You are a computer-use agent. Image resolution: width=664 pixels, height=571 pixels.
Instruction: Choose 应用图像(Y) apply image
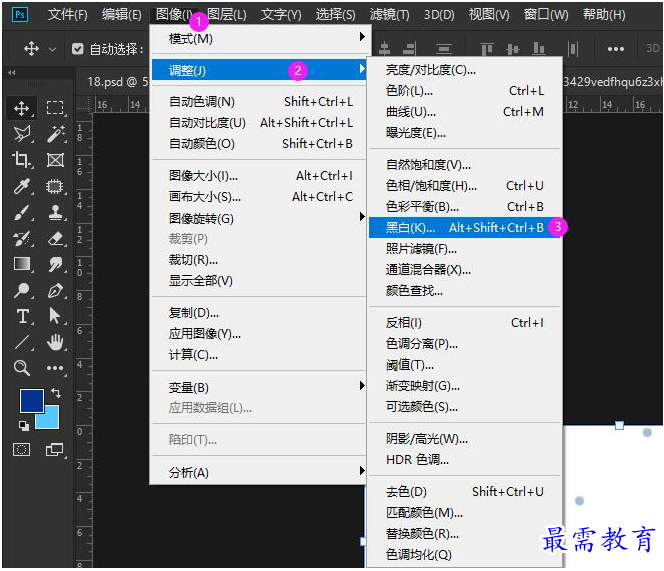click(259, 333)
